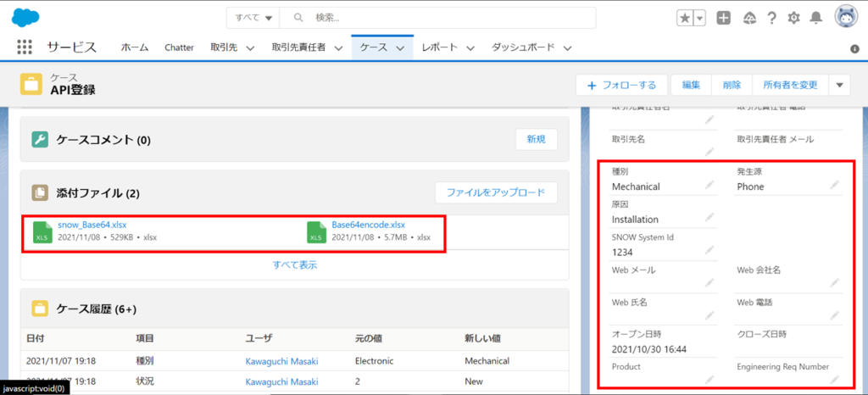Expand the 取引先 tab dropdown chevron

pyautogui.click(x=250, y=48)
